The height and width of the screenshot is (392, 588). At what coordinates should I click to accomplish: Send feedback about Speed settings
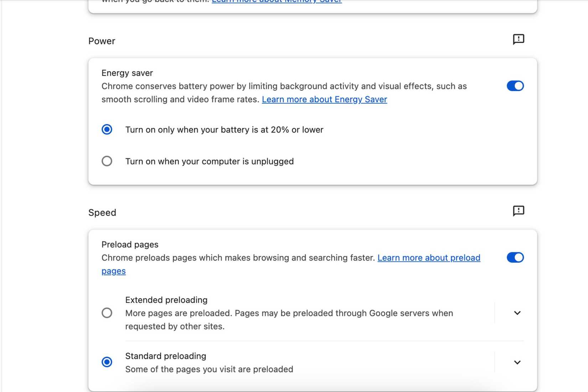[x=519, y=211]
